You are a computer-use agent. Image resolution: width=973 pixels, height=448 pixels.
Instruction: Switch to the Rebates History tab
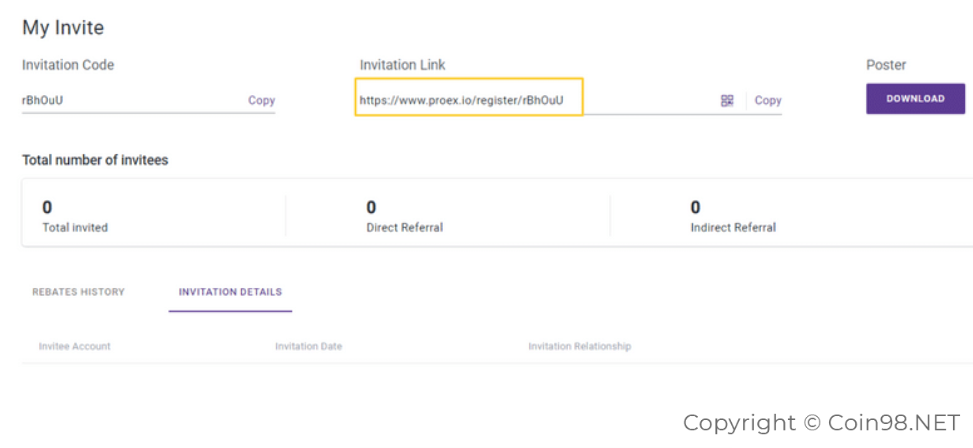click(x=78, y=292)
